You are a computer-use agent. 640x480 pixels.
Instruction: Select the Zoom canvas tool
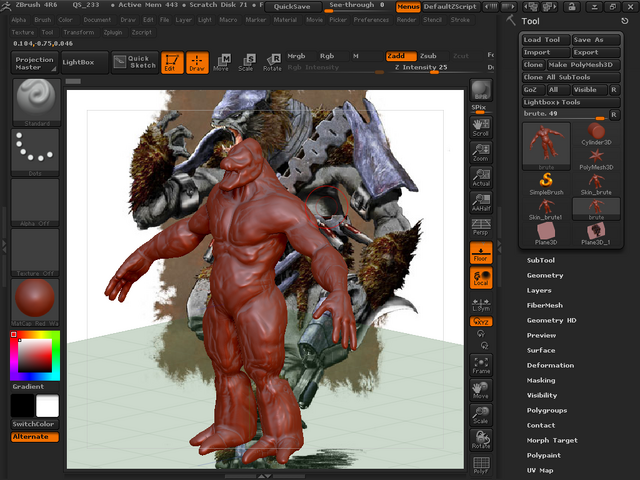pos(481,152)
